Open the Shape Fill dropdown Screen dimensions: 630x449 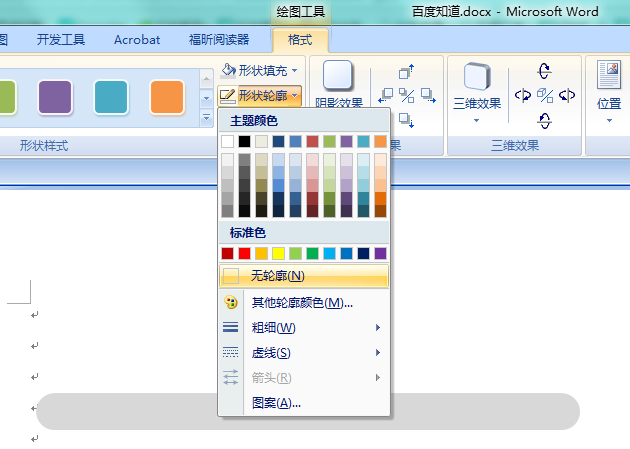[x=260, y=71]
